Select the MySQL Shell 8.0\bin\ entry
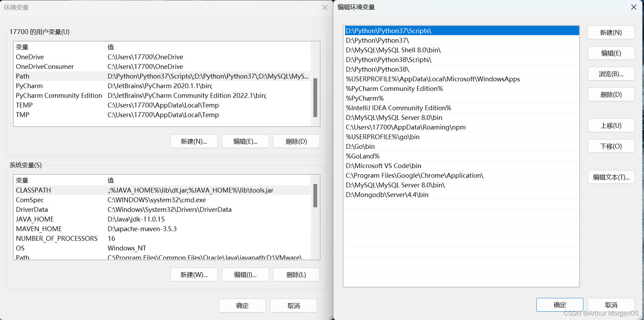644x320 pixels. point(462,50)
